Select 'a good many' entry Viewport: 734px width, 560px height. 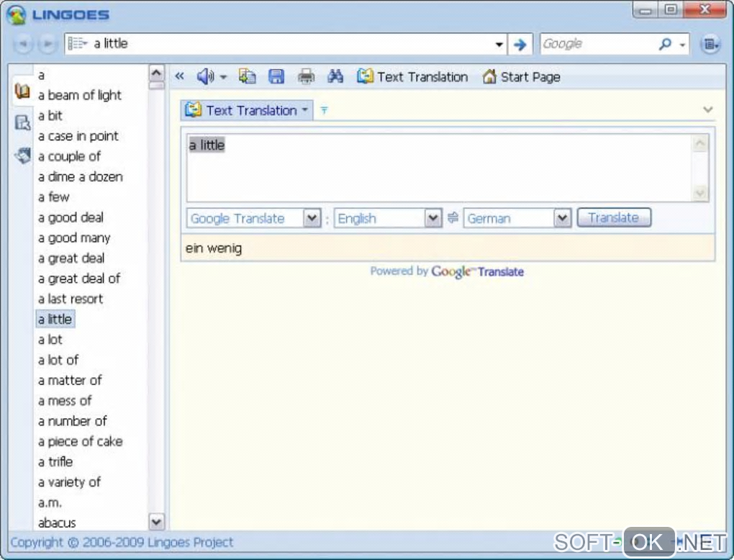(74, 238)
